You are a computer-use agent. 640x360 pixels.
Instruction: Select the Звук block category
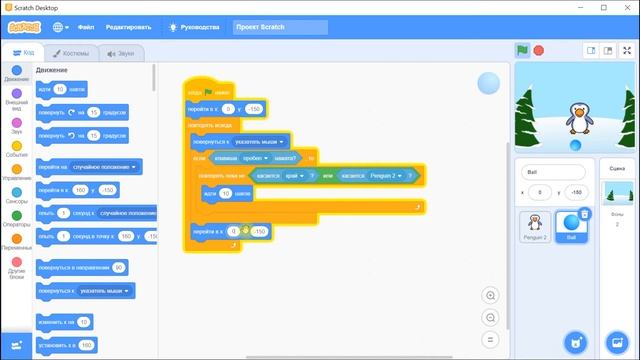click(17, 126)
